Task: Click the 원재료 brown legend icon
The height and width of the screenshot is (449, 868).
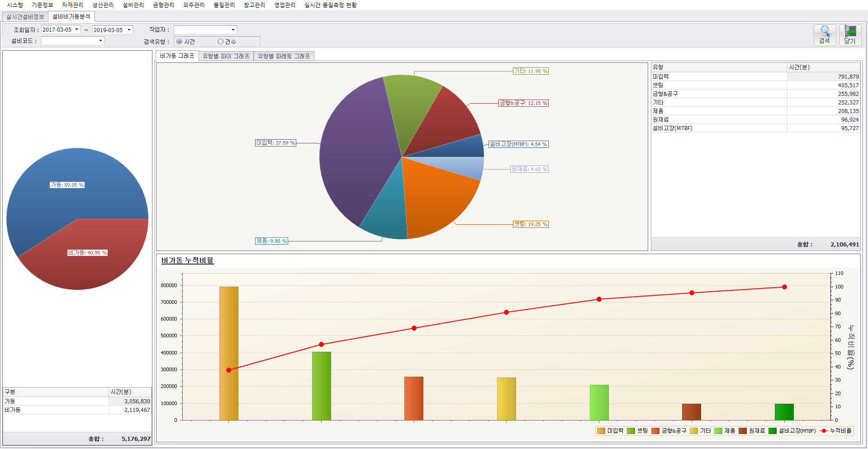Action: (743, 431)
